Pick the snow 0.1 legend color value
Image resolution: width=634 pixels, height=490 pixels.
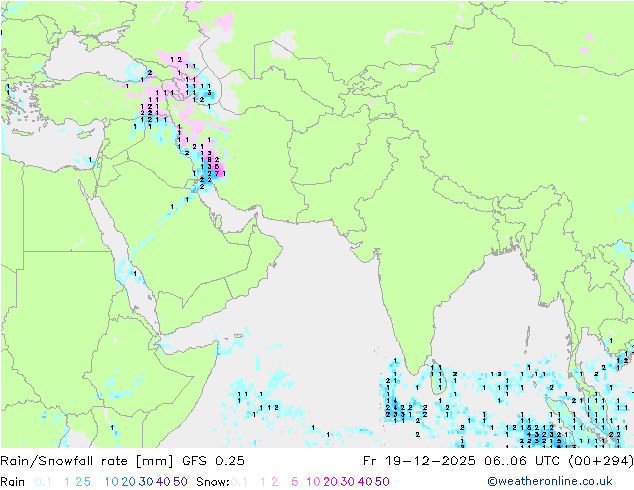coord(239,482)
